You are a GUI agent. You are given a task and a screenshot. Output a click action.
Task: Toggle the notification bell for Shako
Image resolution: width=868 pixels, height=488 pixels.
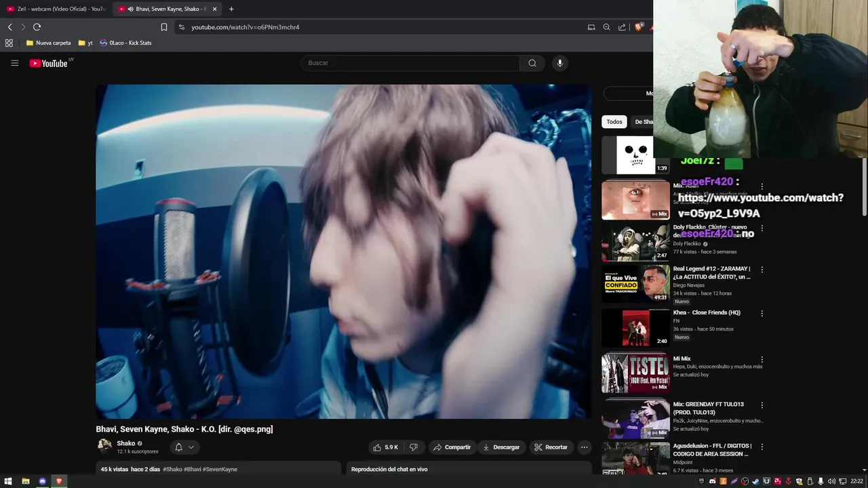coord(178,447)
